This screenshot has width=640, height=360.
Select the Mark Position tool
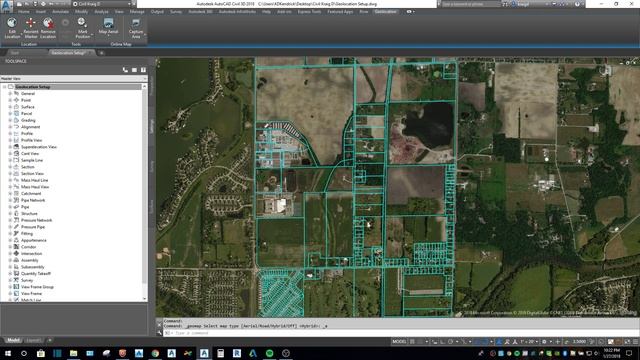point(82,28)
